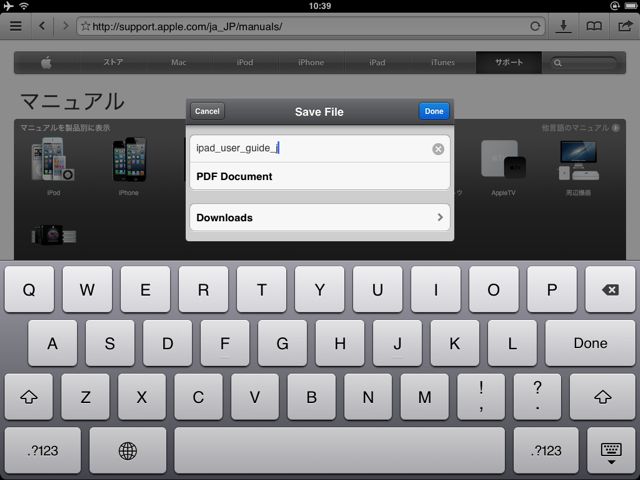Screen dimensions: 640x480
Task: Tap the Z key
Action: [x=85, y=397]
